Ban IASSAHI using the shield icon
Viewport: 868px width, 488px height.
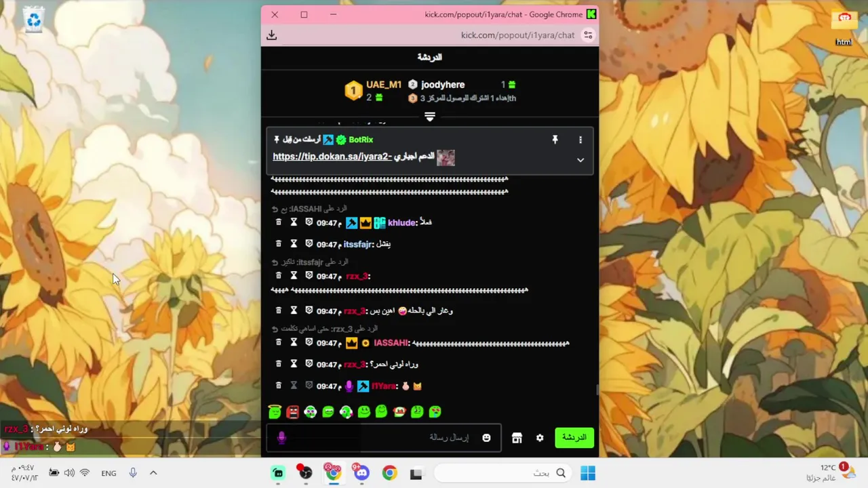(x=309, y=343)
